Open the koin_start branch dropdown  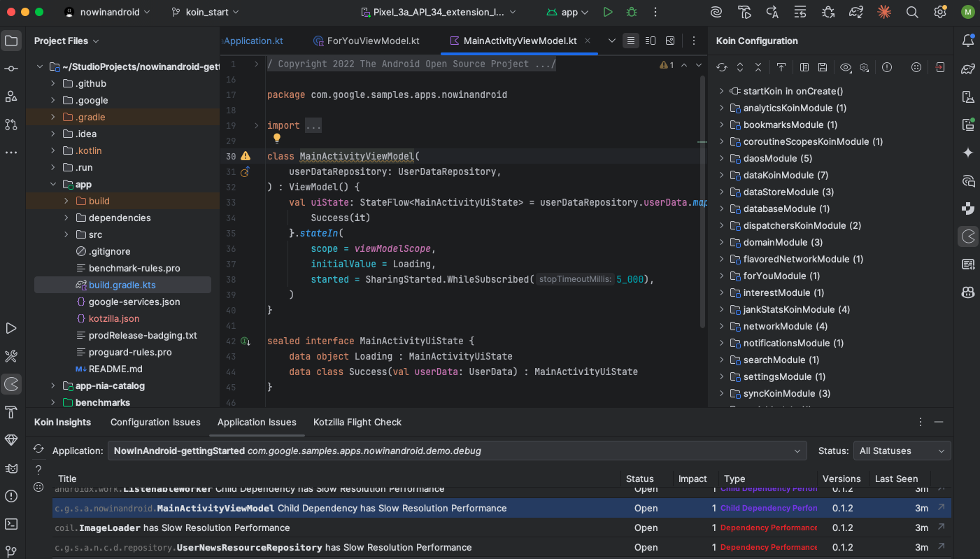(x=206, y=12)
